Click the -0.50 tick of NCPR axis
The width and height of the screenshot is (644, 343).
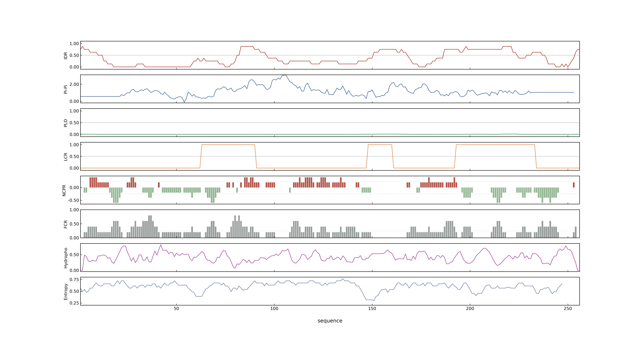[x=73, y=200]
